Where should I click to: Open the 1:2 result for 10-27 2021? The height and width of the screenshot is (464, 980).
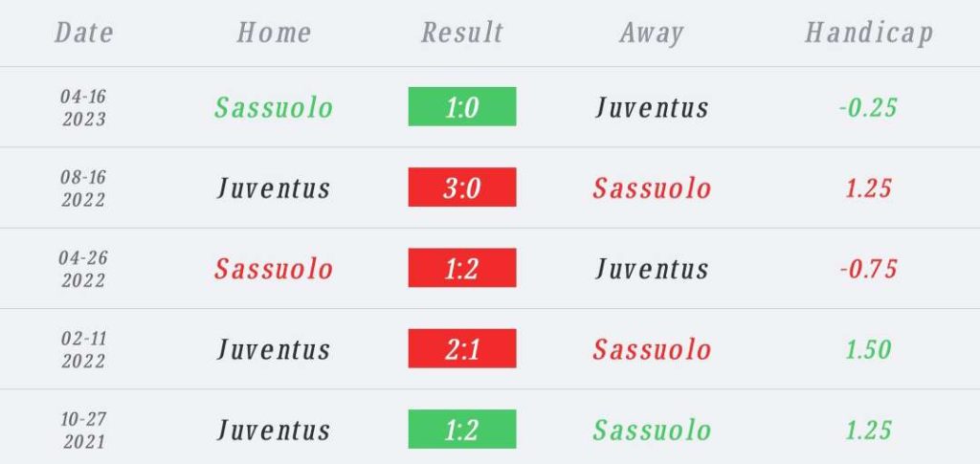(x=461, y=429)
